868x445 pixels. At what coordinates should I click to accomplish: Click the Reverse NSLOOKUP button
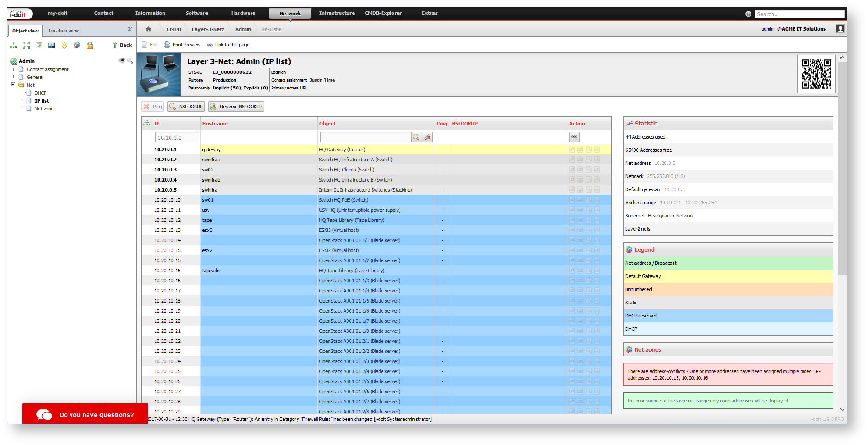point(236,107)
